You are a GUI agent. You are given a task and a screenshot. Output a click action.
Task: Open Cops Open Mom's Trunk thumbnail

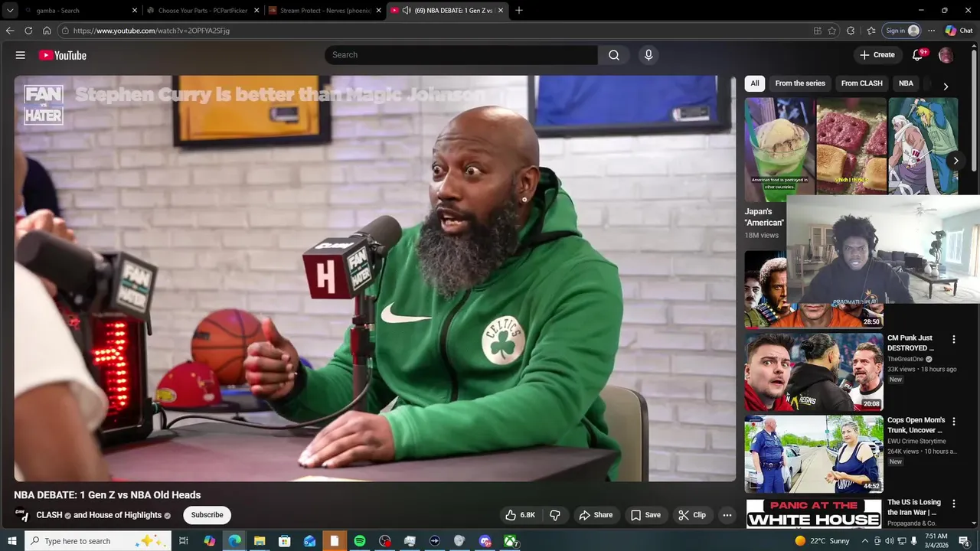pos(814,455)
